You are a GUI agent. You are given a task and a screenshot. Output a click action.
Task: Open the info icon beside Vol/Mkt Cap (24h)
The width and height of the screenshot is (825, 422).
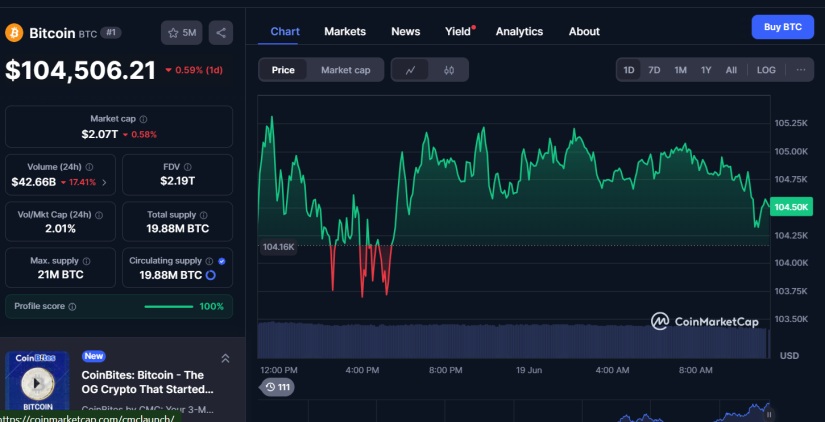point(99,215)
